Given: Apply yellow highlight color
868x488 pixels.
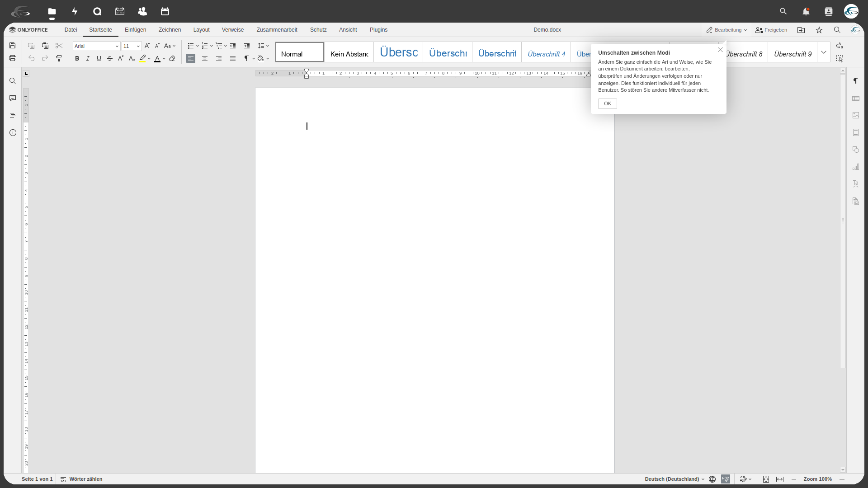Looking at the screenshot, I should [x=143, y=58].
